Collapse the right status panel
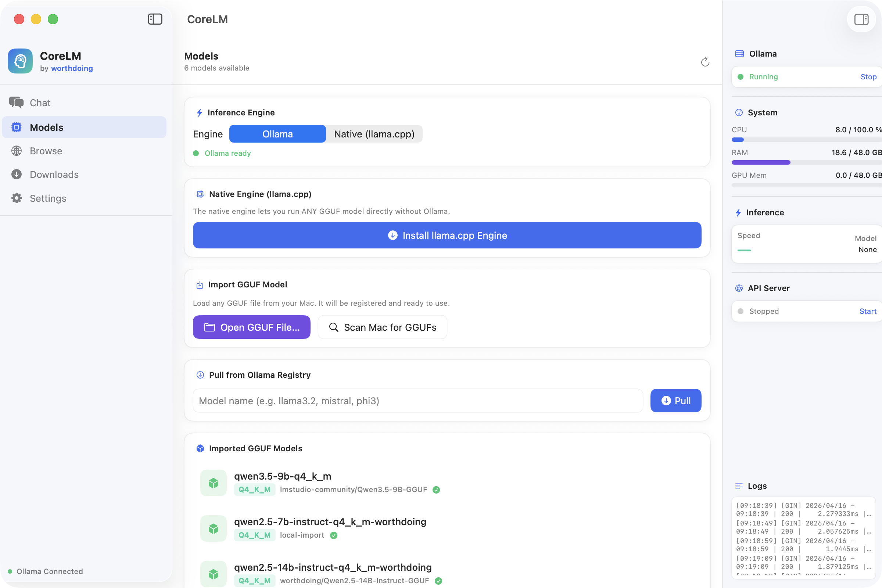Screen dimensions: 882x588 [x=861, y=19]
